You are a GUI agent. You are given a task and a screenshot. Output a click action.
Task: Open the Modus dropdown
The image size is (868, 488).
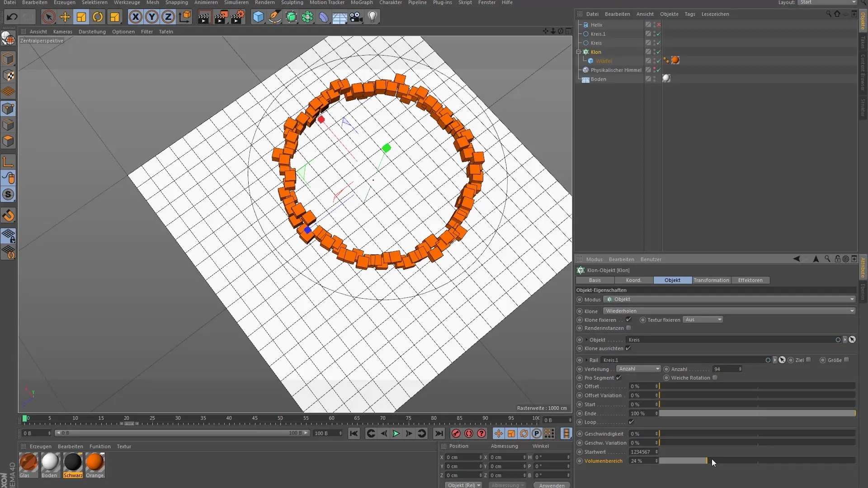pos(729,299)
